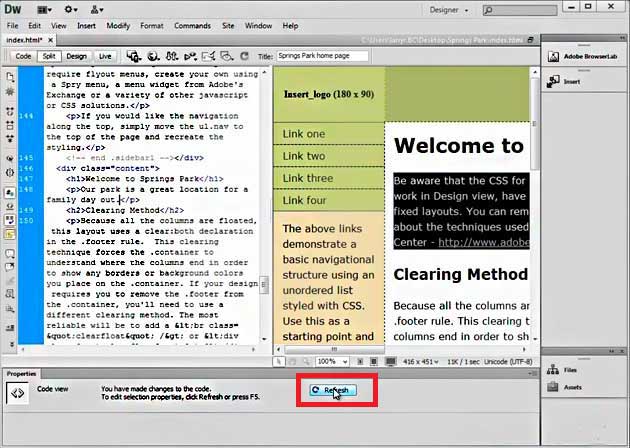Open the Extend Dreamweaver gear menu
The width and height of the screenshot is (630, 448).
point(71,9)
